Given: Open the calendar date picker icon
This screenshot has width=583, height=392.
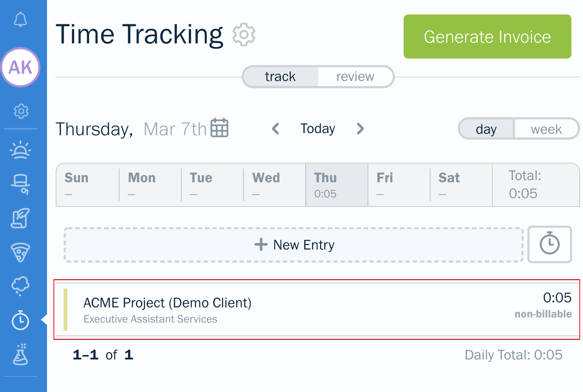Looking at the screenshot, I should tap(220, 128).
